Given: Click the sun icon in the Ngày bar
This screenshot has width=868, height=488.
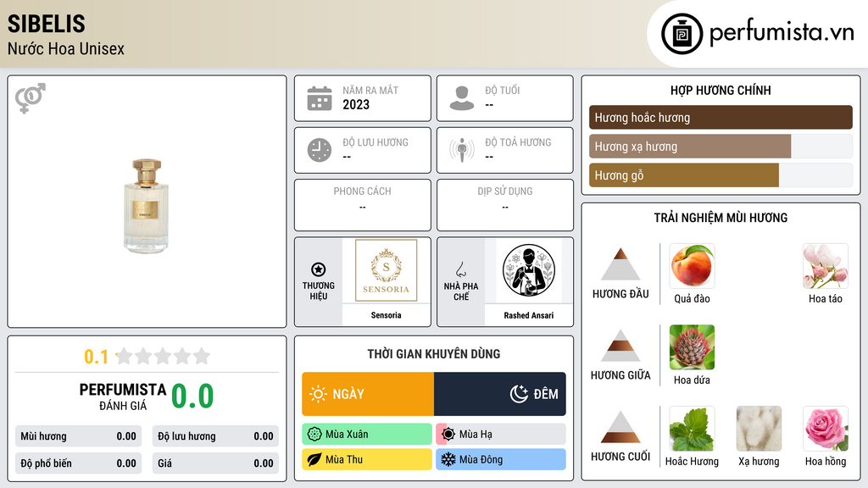Looking at the screenshot, I should click(318, 394).
